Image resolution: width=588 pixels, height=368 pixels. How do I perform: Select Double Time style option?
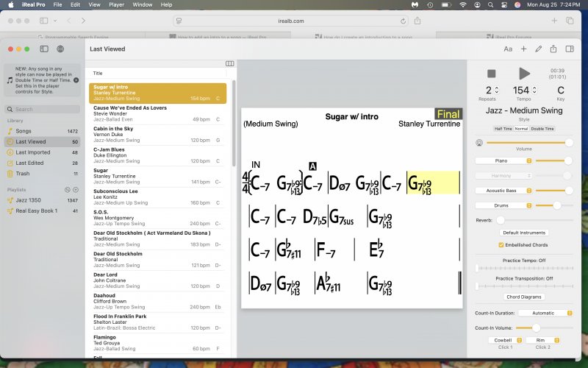[543, 129]
